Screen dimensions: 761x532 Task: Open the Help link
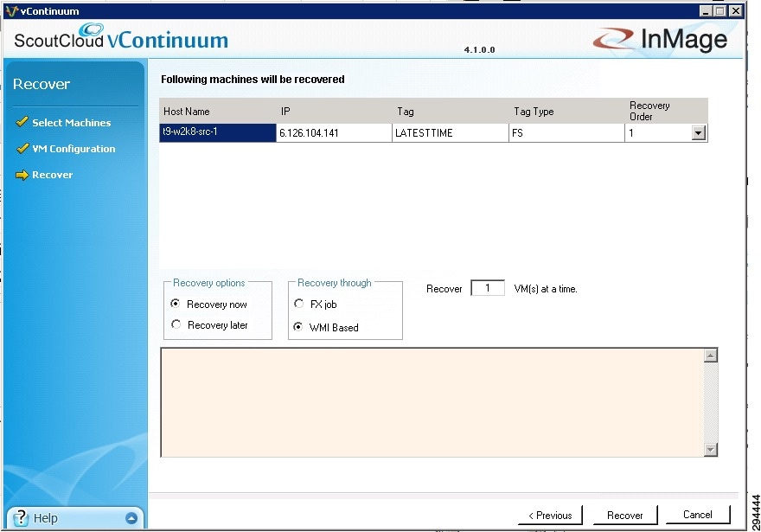[46, 518]
